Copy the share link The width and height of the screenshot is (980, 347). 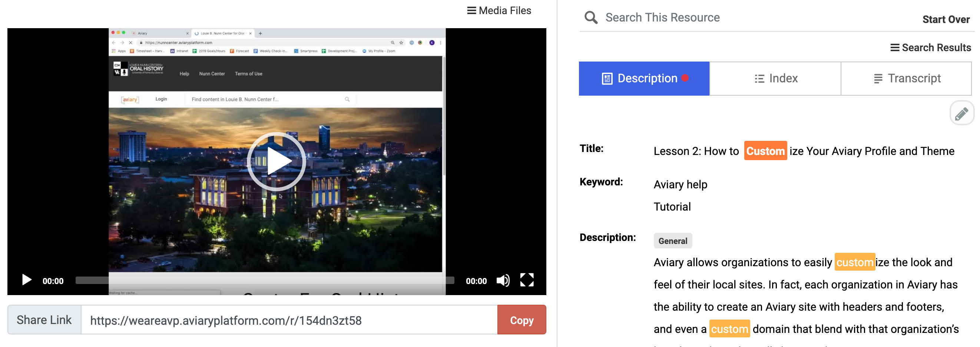point(522,320)
